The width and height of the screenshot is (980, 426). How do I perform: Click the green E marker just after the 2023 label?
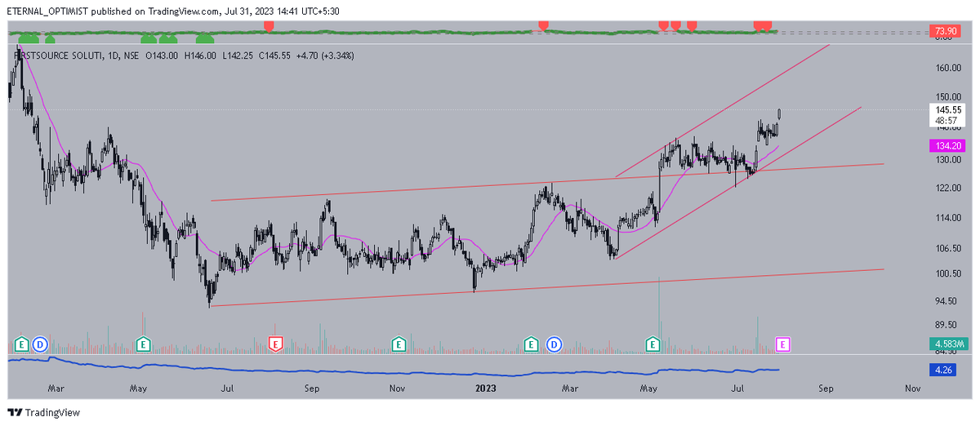coord(531,344)
